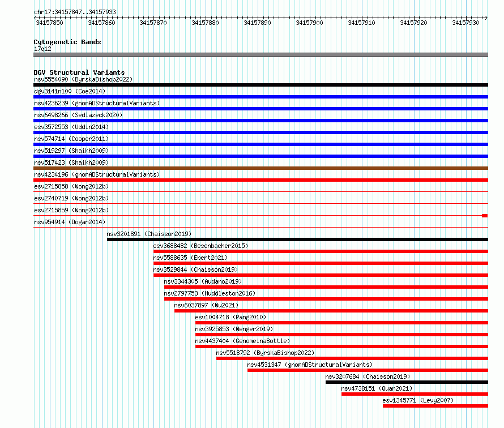Open nsv4531347 (gnomADStructuralVariants) label
The height and width of the screenshot is (428, 504).
[x=310, y=365]
